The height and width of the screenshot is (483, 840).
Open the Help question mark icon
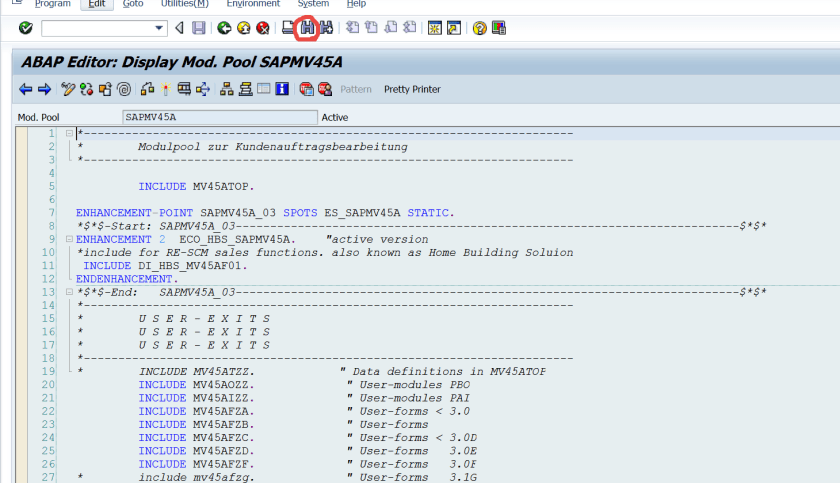click(479, 28)
